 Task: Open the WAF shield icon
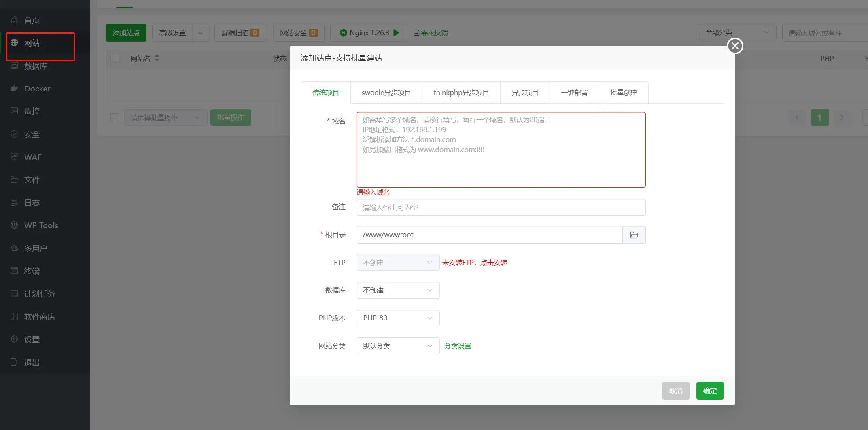pyautogui.click(x=14, y=157)
